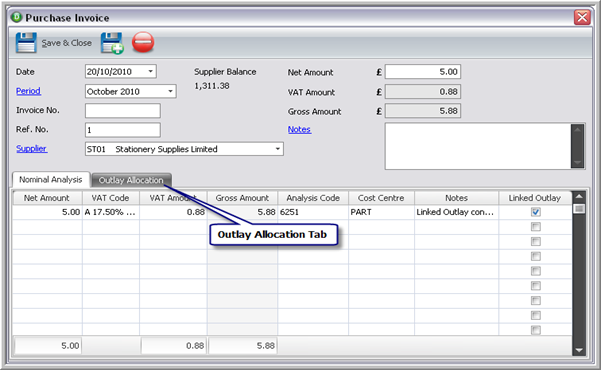The image size is (601, 370).
Task: Click the Net Amount column header
Action: (x=47, y=198)
